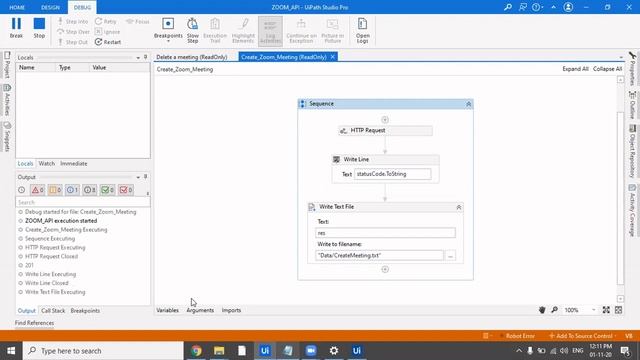Switch to the Watch tab

[47, 163]
